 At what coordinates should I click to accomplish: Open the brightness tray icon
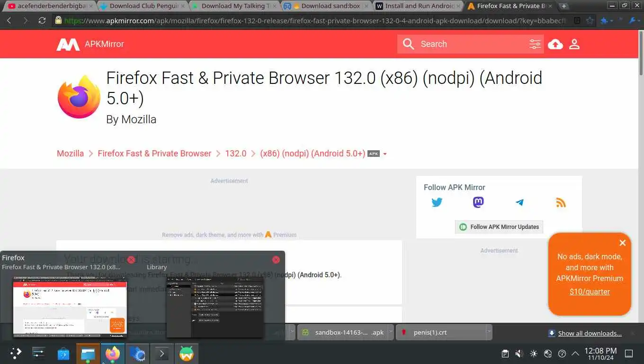(x=534, y=354)
